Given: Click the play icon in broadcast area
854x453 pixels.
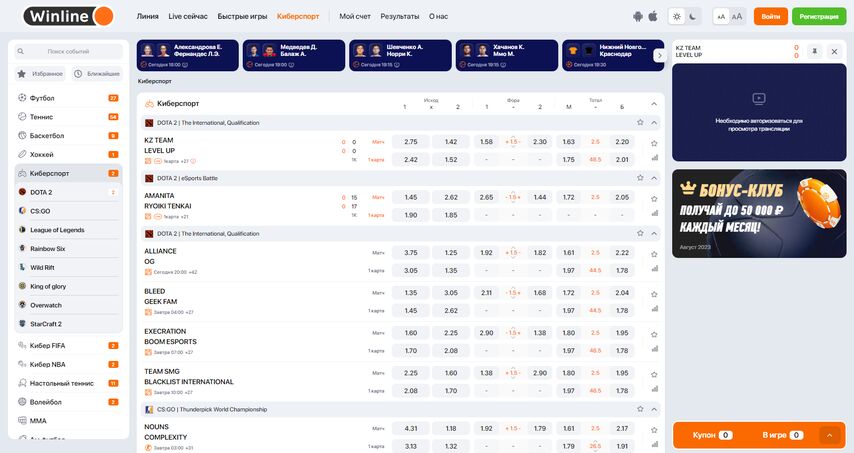Looking at the screenshot, I should pos(759,99).
